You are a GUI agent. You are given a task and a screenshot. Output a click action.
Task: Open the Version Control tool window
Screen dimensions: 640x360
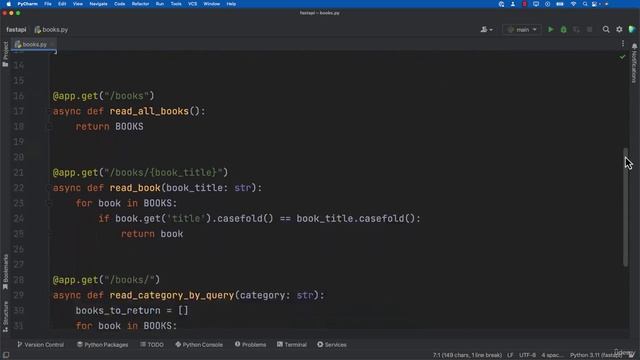click(40, 344)
